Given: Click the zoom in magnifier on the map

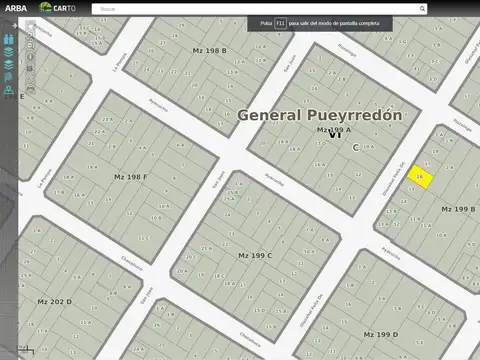Looking at the screenshot, I should [30, 35].
